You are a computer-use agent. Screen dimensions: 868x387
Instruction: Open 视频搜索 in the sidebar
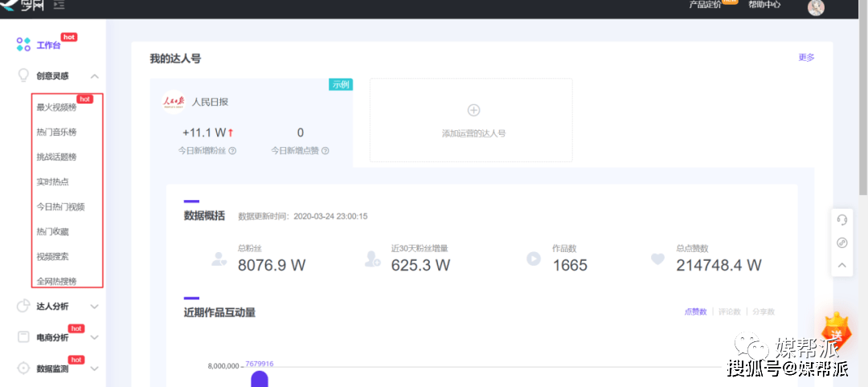click(52, 256)
